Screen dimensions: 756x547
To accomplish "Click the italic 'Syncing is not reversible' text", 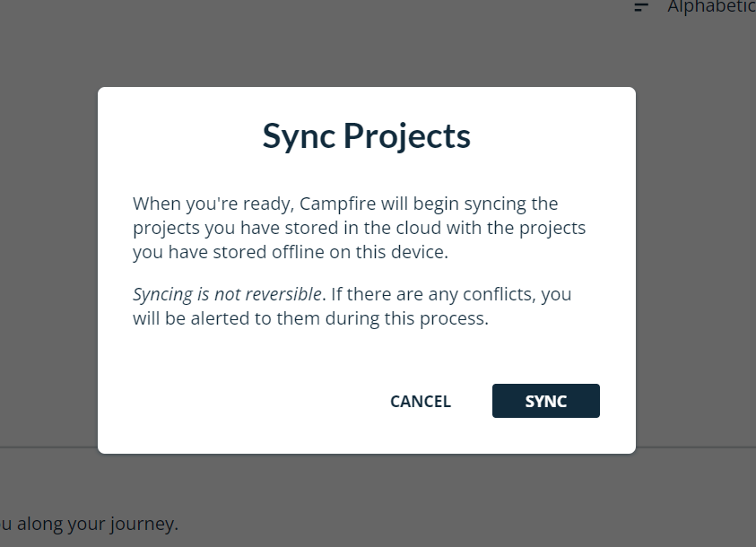I will coord(225,293).
